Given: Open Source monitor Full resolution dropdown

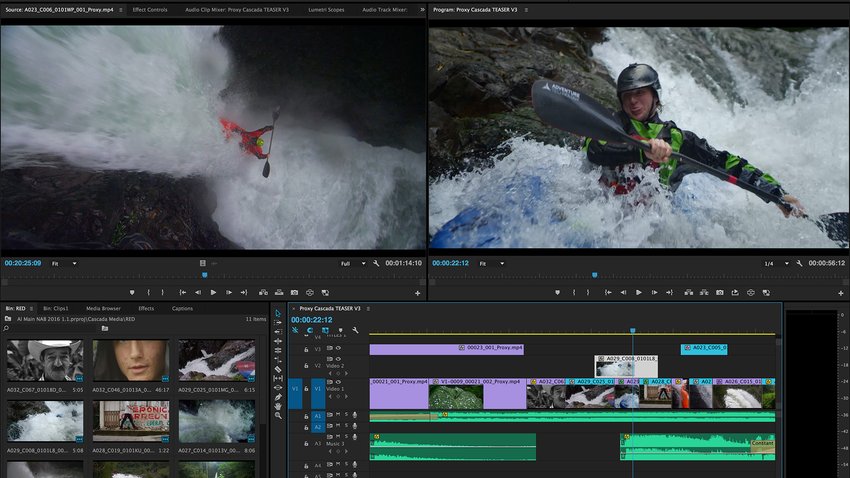Looking at the screenshot, I should pyautogui.click(x=353, y=263).
